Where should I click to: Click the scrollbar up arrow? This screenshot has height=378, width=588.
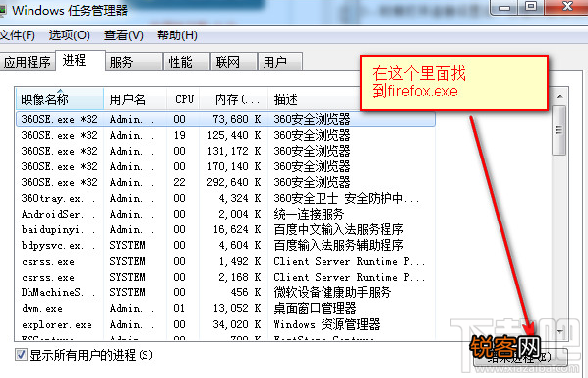point(559,96)
